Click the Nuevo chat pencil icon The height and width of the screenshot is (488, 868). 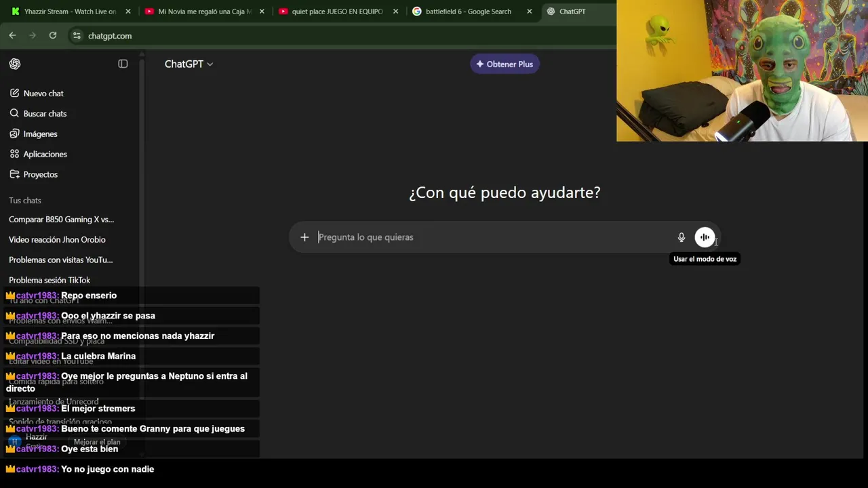click(14, 94)
